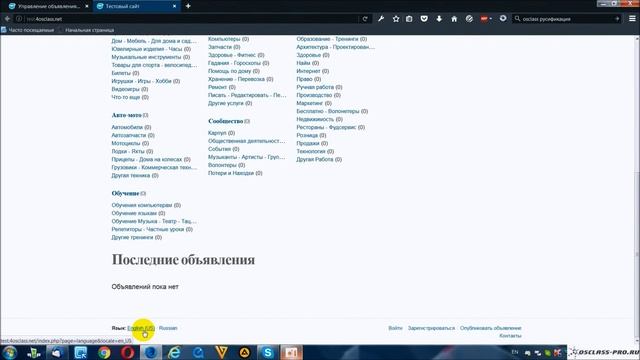Open Недвижимость (0) job subcategory
The width and height of the screenshot is (640, 360).
tap(320, 119)
